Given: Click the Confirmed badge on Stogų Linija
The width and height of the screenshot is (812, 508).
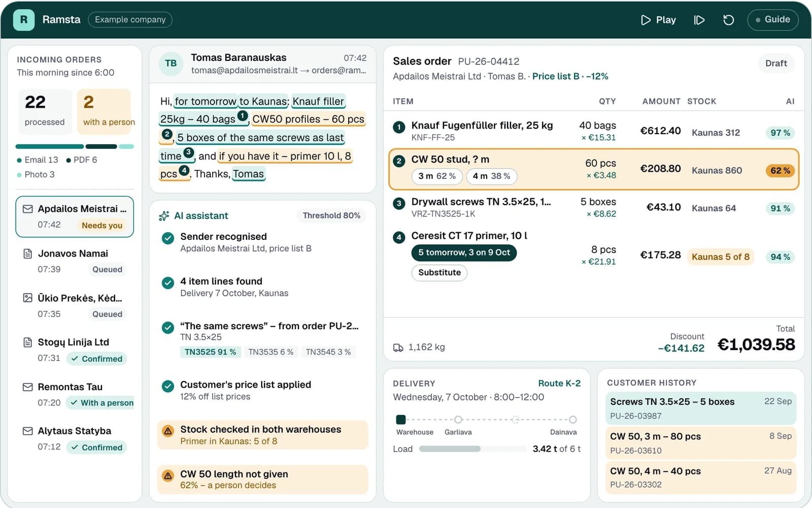Looking at the screenshot, I should point(96,359).
